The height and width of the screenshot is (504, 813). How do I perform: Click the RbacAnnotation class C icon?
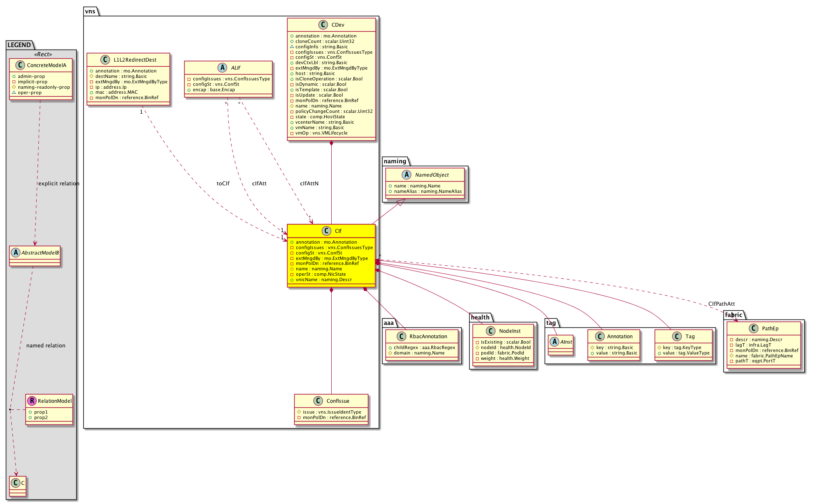(x=401, y=337)
